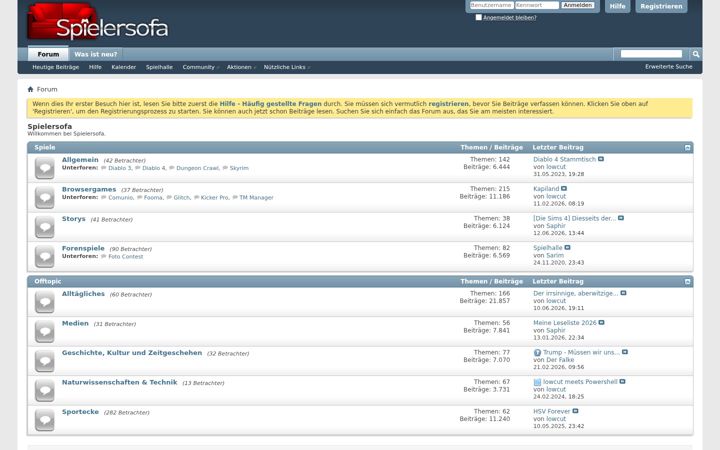Click the search magnifier button

(696, 54)
